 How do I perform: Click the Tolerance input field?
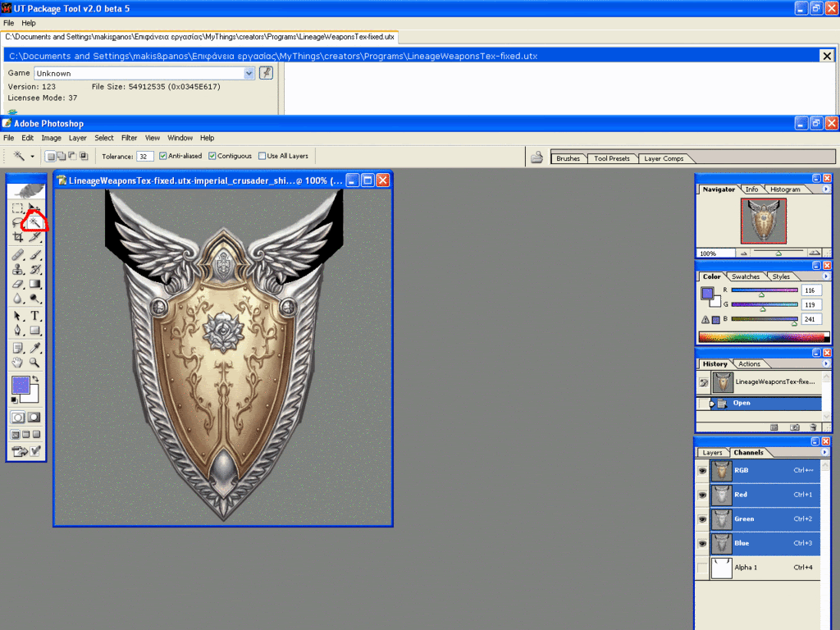tap(145, 156)
